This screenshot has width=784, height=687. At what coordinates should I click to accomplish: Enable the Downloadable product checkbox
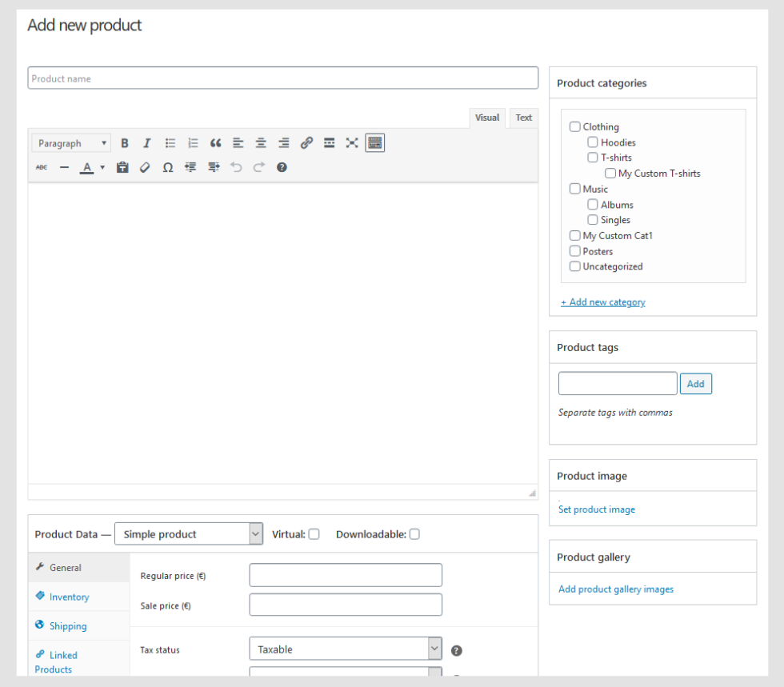click(414, 534)
